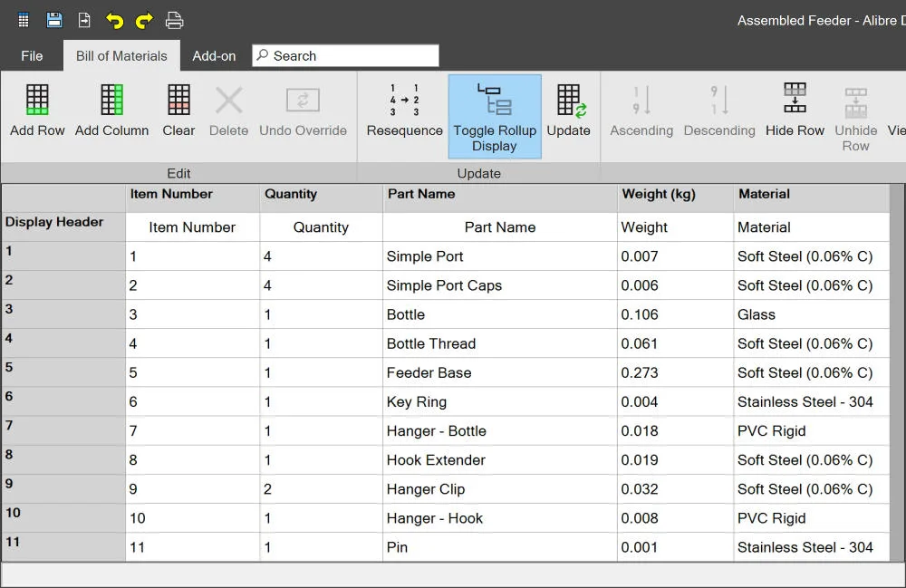
Task: Resequence the item numbers
Action: tap(404, 111)
